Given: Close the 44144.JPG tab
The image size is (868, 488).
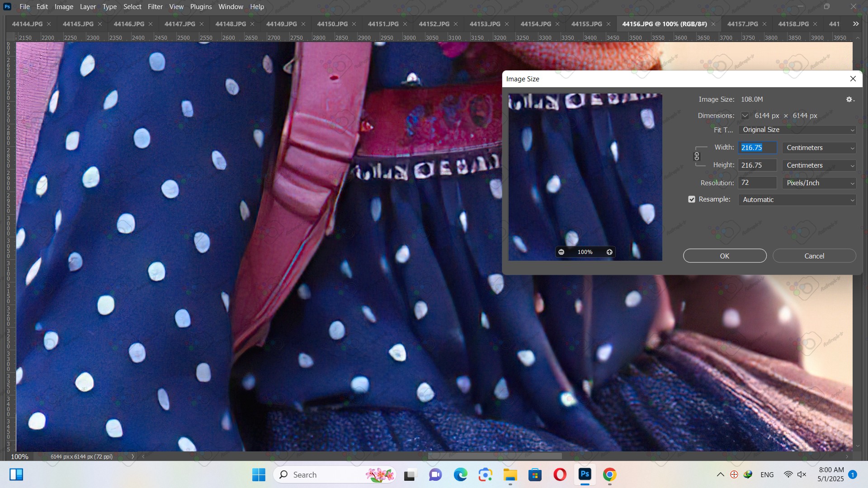Looking at the screenshot, I should tap(49, 24).
